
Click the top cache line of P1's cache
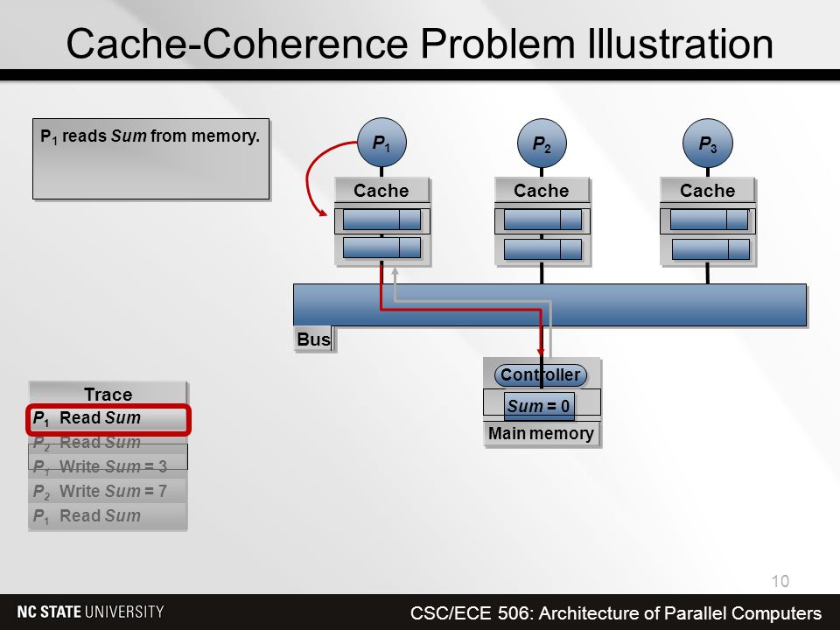pyautogui.click(x=381, y=220)
